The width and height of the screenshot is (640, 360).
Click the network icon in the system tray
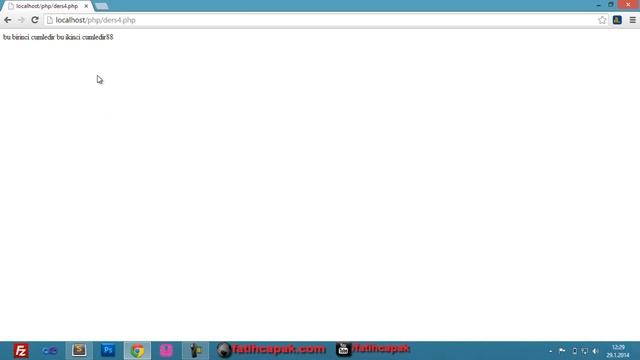(585, 351)
